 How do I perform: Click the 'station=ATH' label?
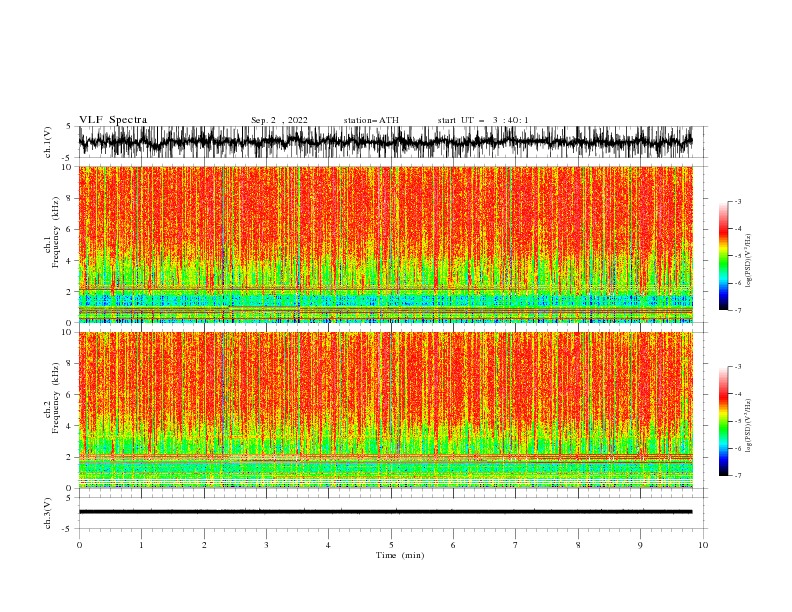371,120
